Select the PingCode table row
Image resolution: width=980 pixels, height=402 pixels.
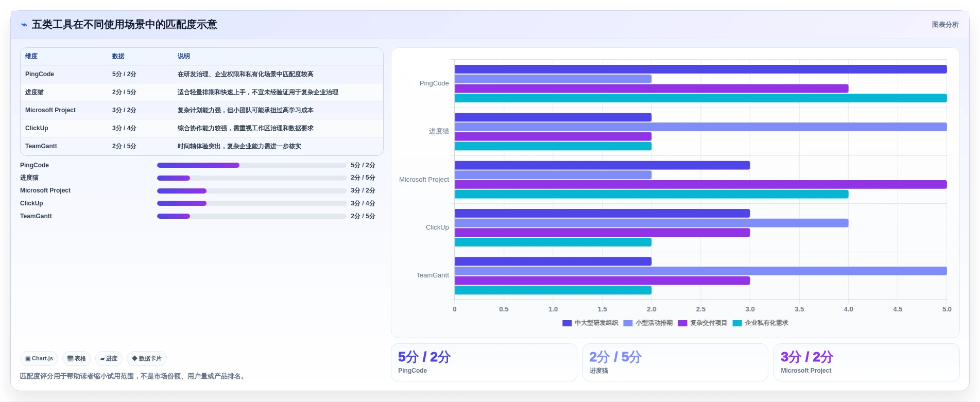(202, 74)
